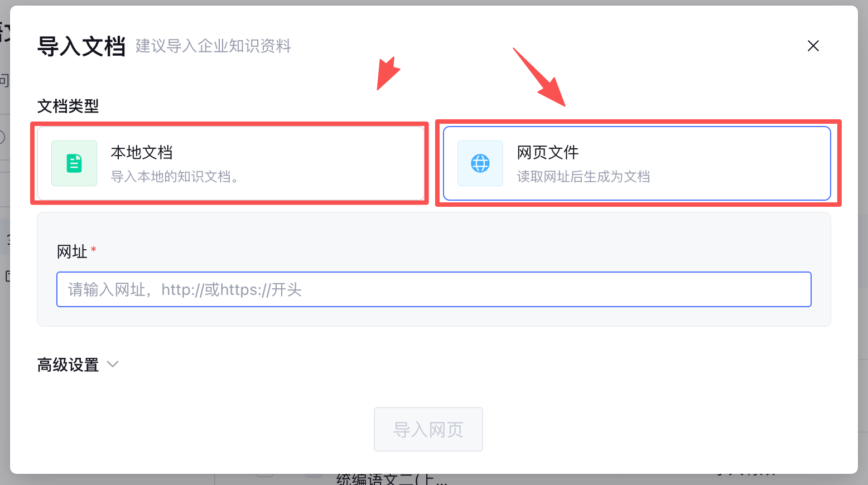Click the red required asterisk by 网址
The width and height of the screenshot is (868, 485).
(94, 249)
